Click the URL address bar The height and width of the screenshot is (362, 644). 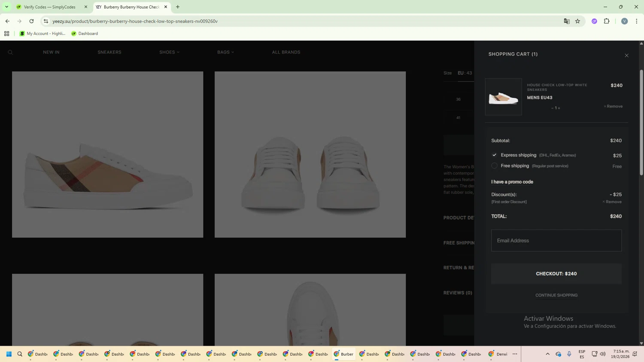[301, 21]
